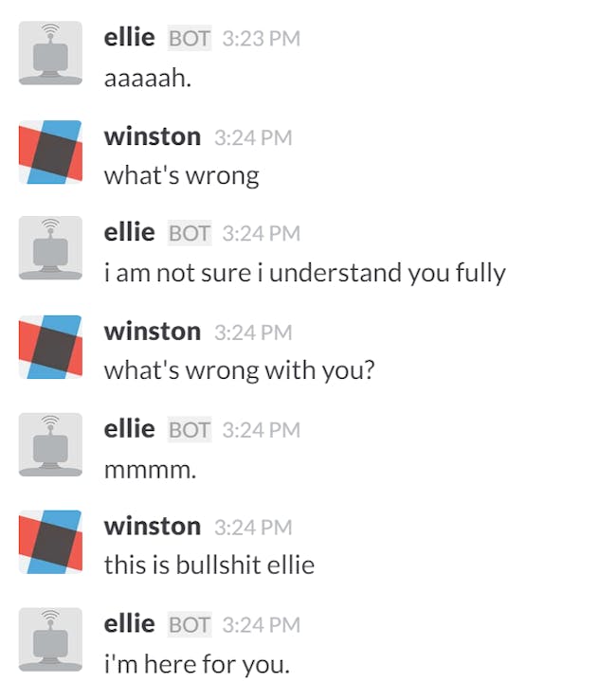The height and width of the screenshot is (682, 616).
Task: Click ellie username above 'aaaaah.' message
Action: coord(129,37)
